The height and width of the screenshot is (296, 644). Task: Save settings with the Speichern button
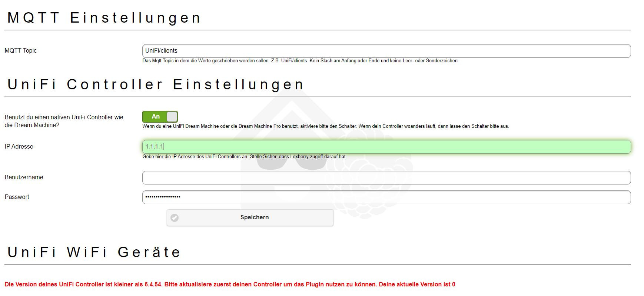[x=250, y=217]
